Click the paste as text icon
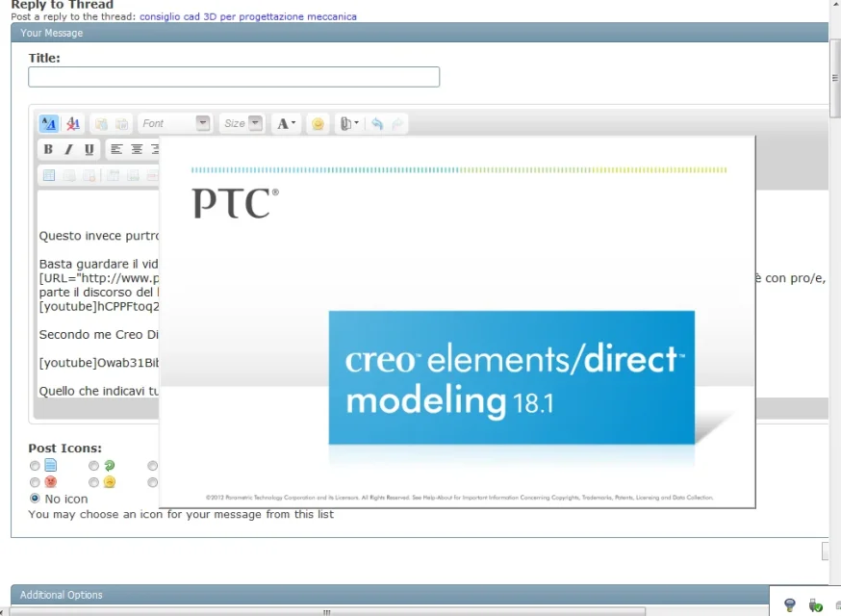This screenshot has height=616, width=841. tap(122, 124)
